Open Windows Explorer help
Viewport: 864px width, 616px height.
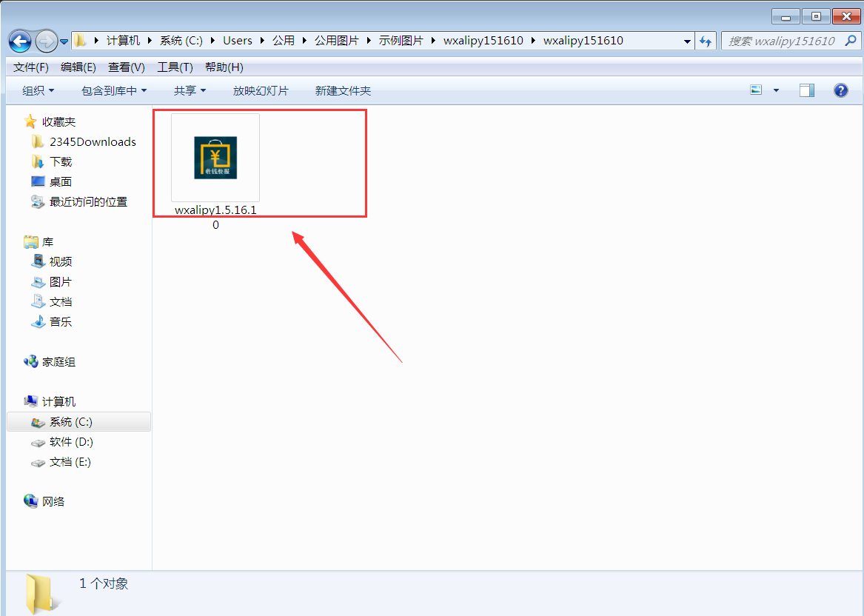[841, 90]
